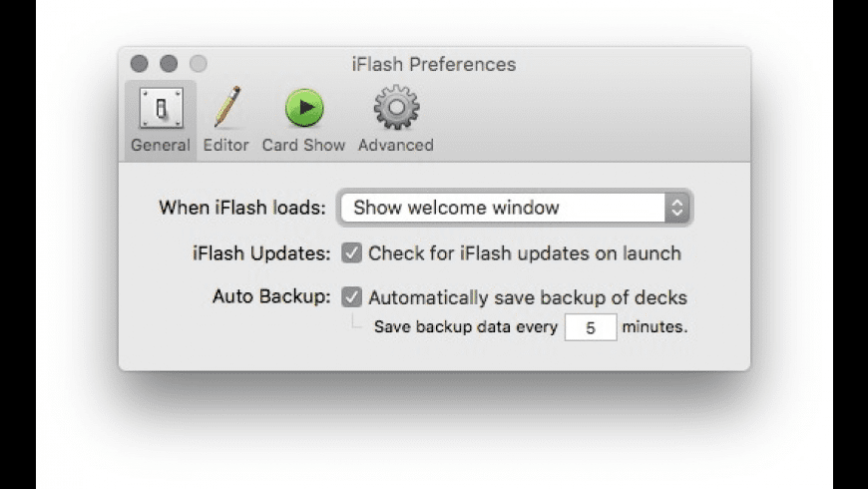Click the dropdown's up-down arrow button

point(677,209)
